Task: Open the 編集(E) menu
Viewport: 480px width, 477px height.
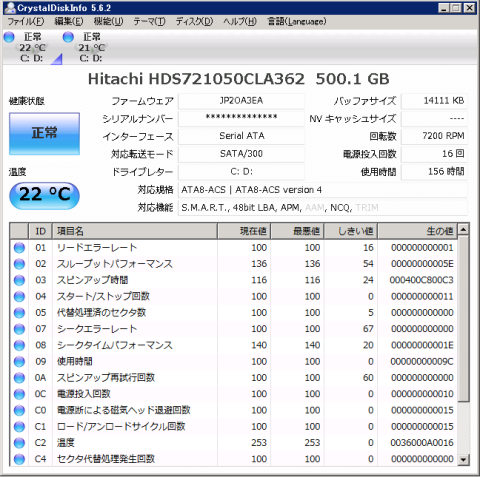Action: pos(69,22)
